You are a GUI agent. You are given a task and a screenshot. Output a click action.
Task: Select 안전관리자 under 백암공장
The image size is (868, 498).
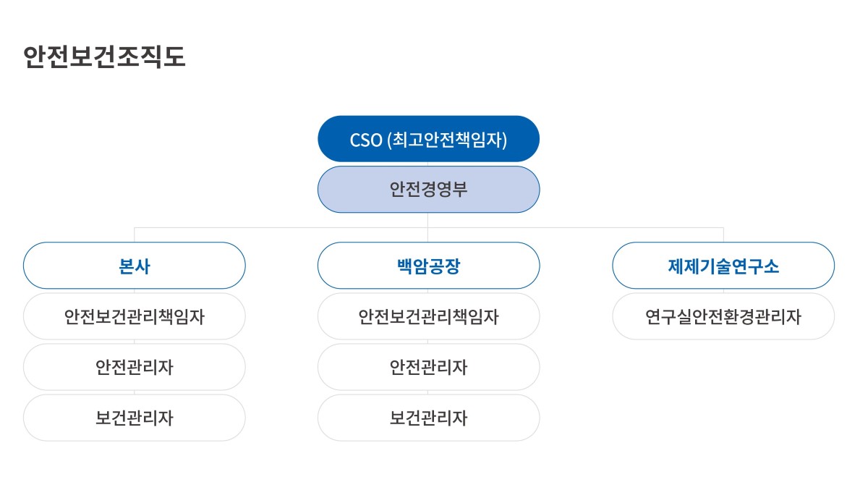click(429, 367)
